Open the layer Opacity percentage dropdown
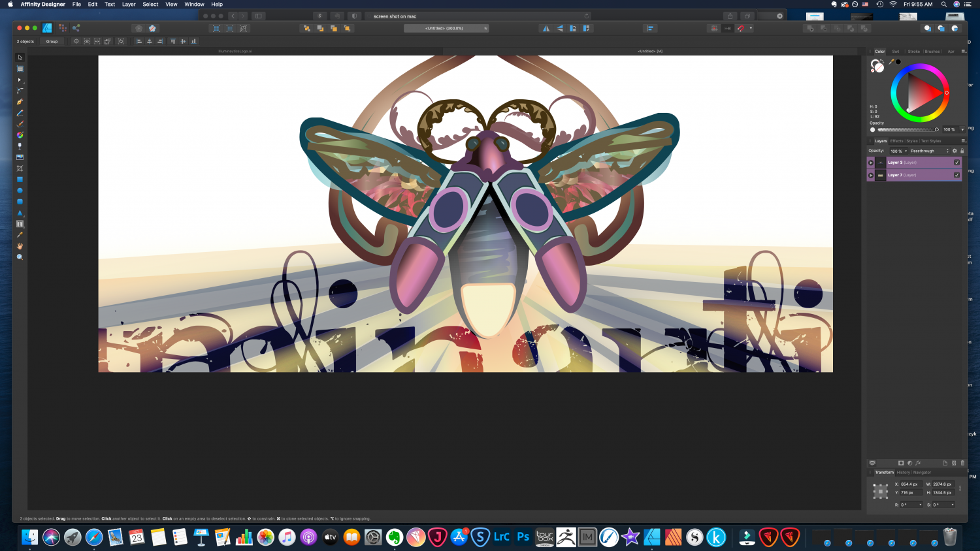Screen dimensions: 980x551 click(906, 151)
